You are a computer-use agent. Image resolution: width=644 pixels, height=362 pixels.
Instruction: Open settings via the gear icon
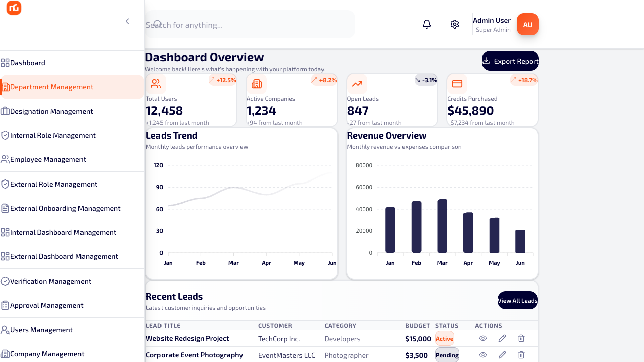pos(455,24)
